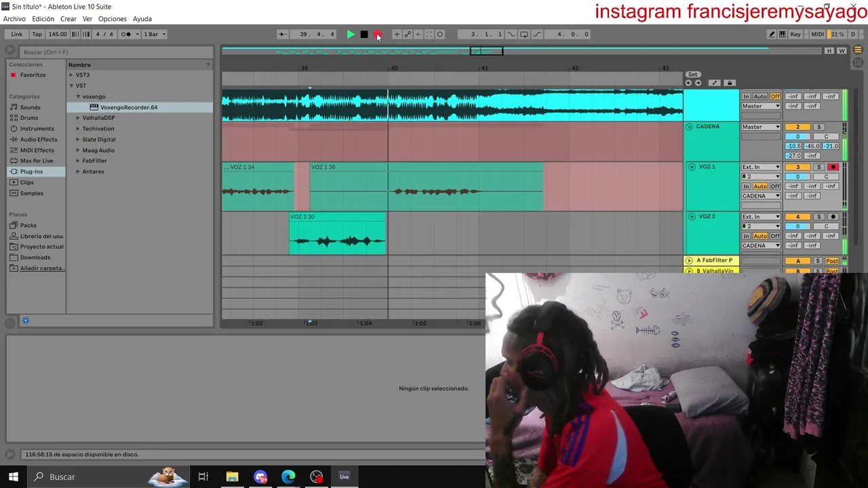Enable MIDI Map Mode button
This screenshot has height=488, width=868.
818,34
